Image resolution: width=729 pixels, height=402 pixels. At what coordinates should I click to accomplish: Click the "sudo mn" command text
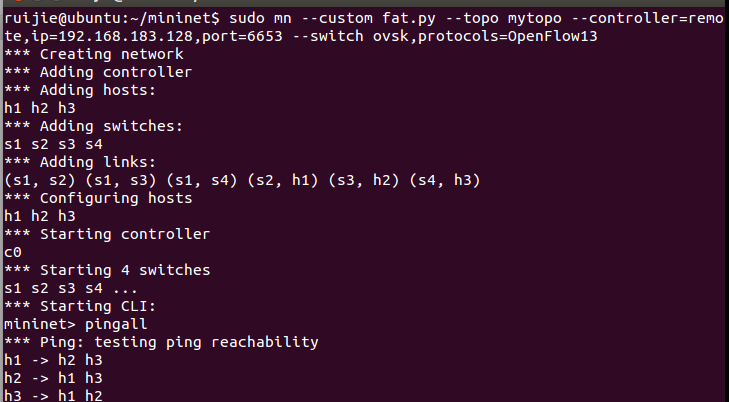260,19
